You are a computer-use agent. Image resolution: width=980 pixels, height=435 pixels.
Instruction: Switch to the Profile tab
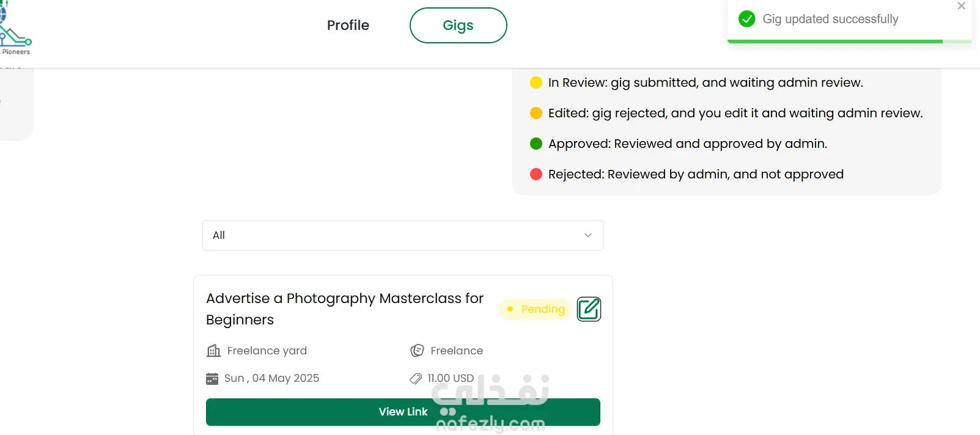tap(348, 25)
